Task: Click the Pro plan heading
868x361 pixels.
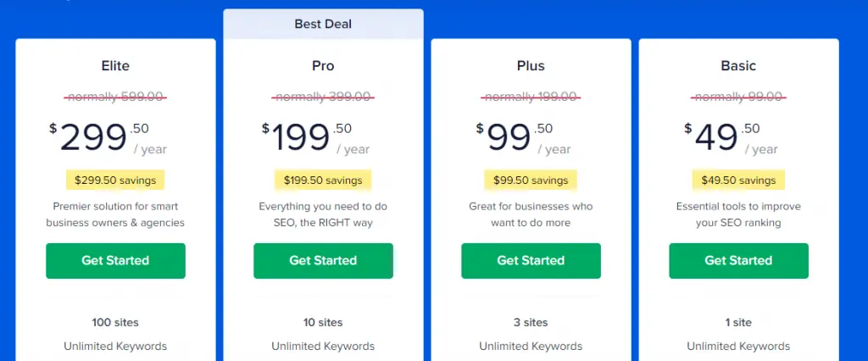Action: (x=323, y=66)
